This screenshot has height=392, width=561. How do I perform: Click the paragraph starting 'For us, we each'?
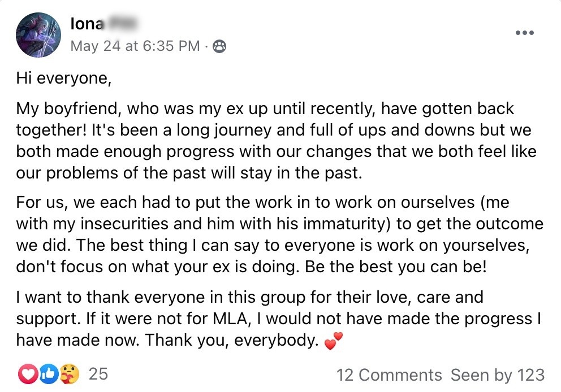pos(280,235)
